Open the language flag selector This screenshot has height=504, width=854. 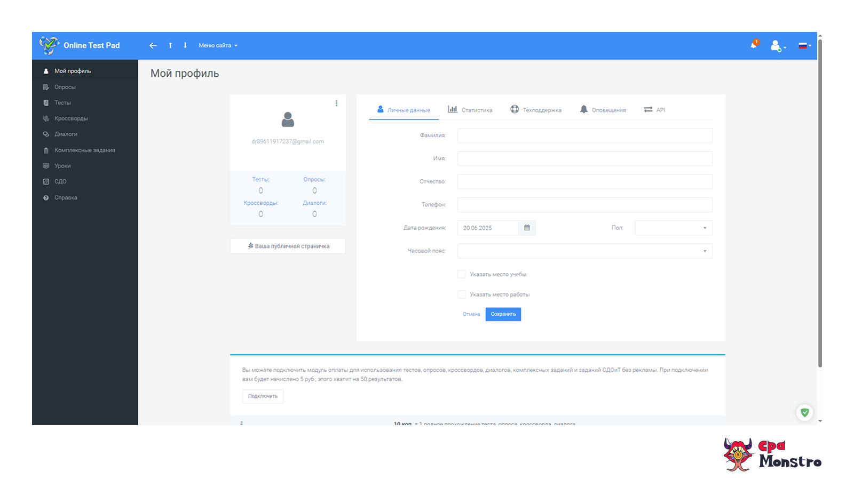pos(805,46)
